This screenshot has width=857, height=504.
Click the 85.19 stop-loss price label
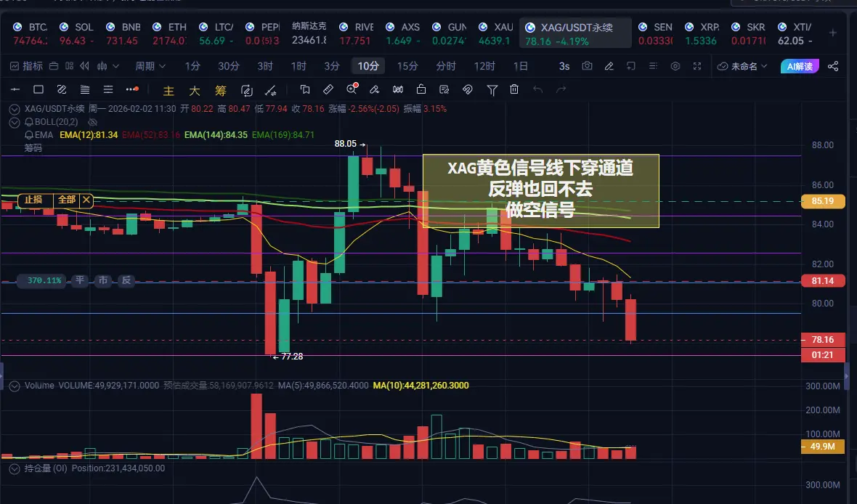[x=823, y=201]
